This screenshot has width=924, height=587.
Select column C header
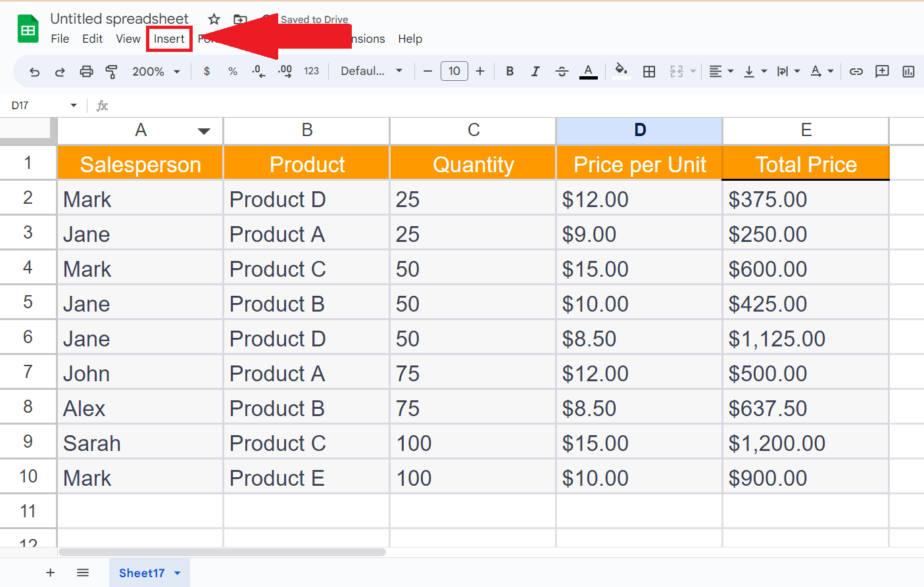tap(473, 130)
